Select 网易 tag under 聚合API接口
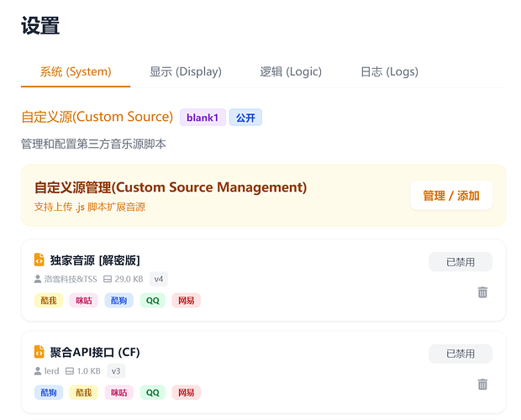 (x=186, y=392)
